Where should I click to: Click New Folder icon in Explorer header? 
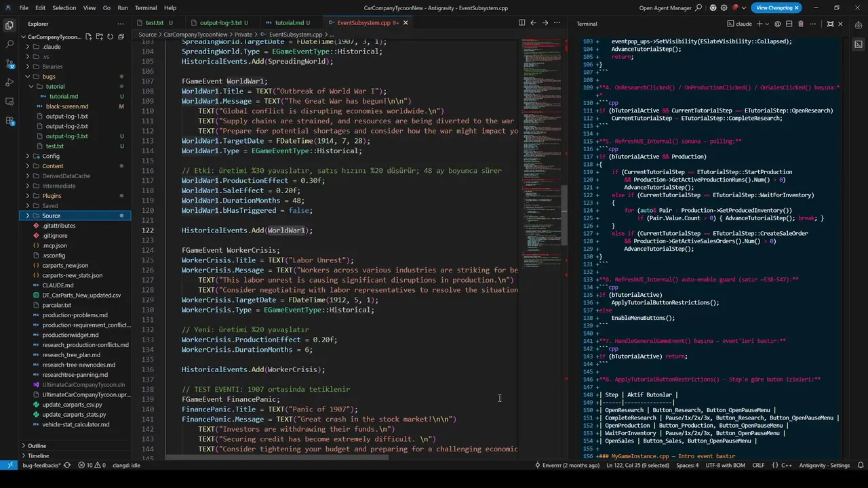click(x=100, y=37)
